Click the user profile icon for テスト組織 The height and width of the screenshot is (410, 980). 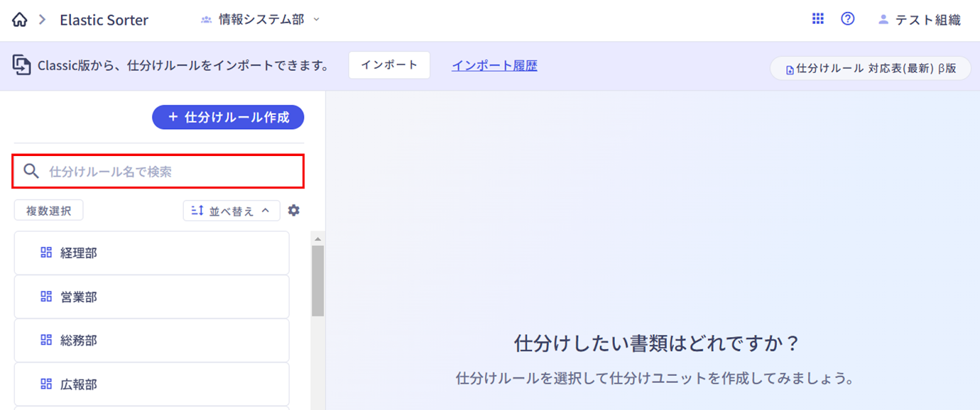(883, 20)
